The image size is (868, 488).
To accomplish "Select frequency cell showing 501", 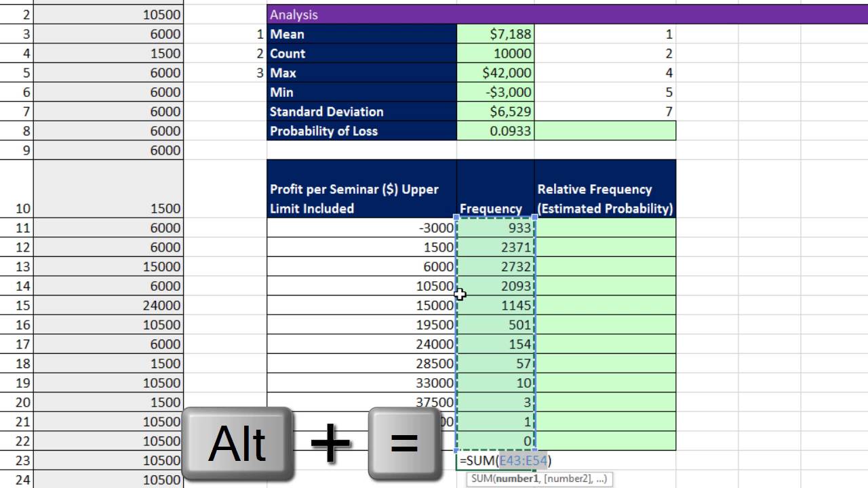I will click(x=496, y=325).
